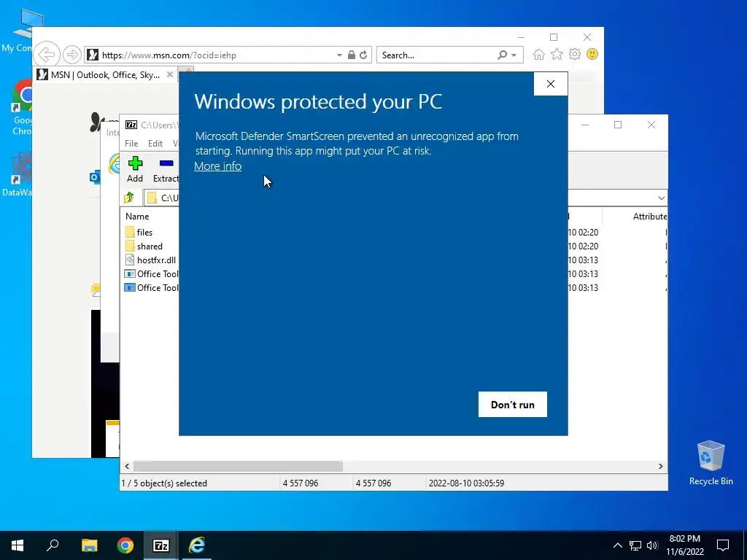Screen dimensions: 747x560
Task: Click the files folder icon
Action: click(130, 233)
